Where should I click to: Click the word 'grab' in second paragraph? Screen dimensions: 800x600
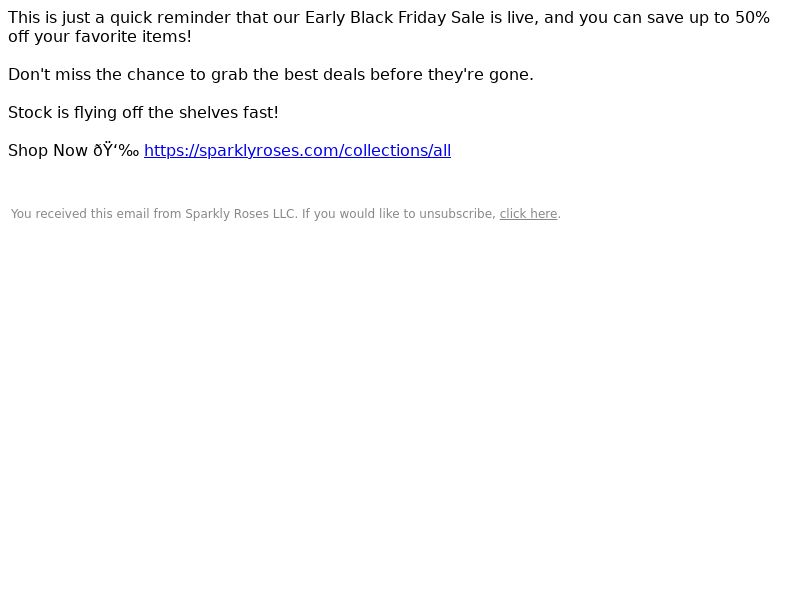229,74
